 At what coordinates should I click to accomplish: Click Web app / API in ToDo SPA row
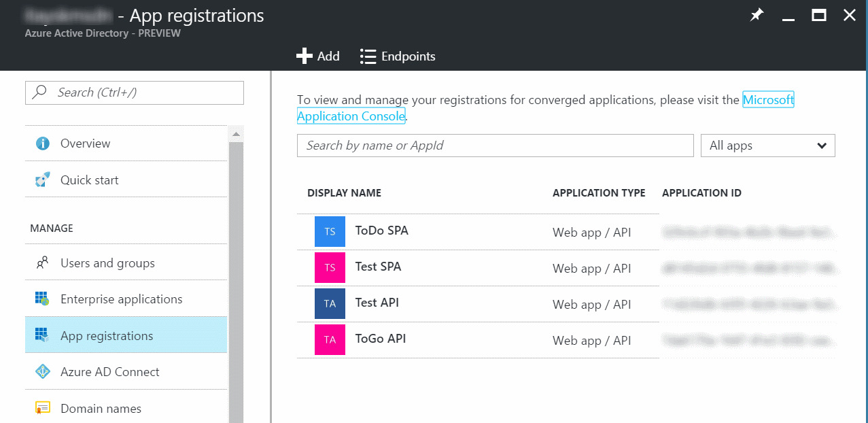[592, 233]
